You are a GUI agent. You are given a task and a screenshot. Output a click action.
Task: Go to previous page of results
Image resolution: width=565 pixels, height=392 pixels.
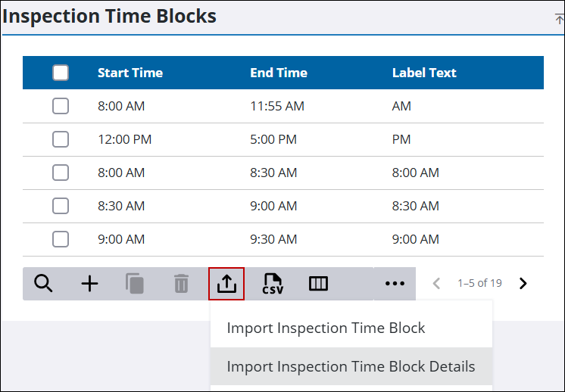(x=436, y=284)
